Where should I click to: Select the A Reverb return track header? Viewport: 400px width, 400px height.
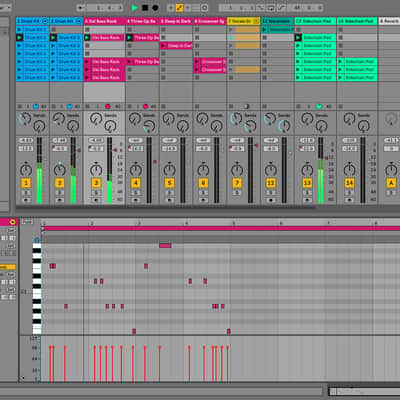(389, 21)
